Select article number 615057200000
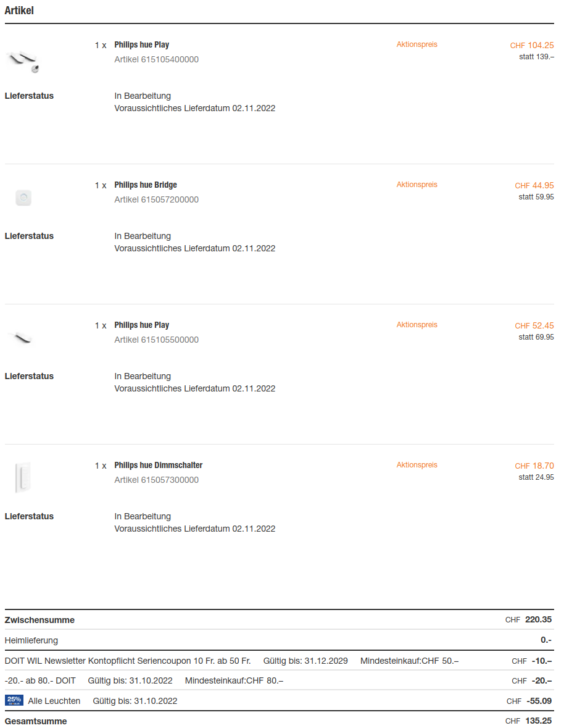The width and height of the screenshot is (564, 728). point(157,199)
